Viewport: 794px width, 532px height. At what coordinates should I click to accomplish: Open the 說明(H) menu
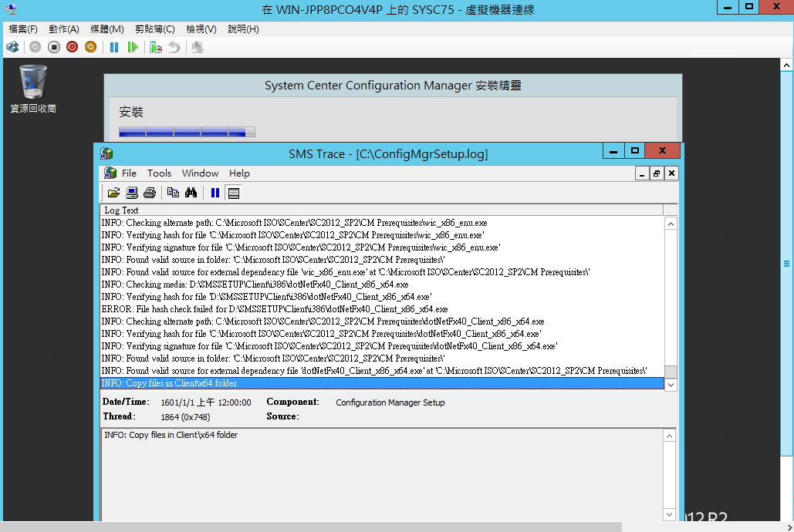pos(243,29)
